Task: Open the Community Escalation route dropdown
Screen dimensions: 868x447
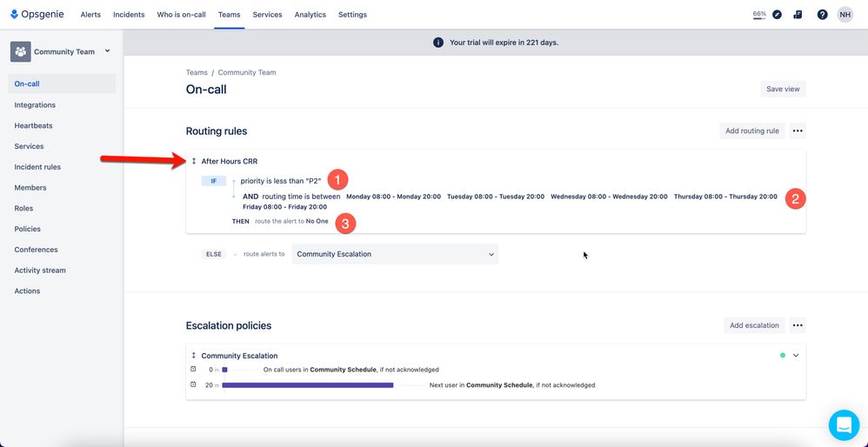Action: pyautogui.click(x=395, y=254)
